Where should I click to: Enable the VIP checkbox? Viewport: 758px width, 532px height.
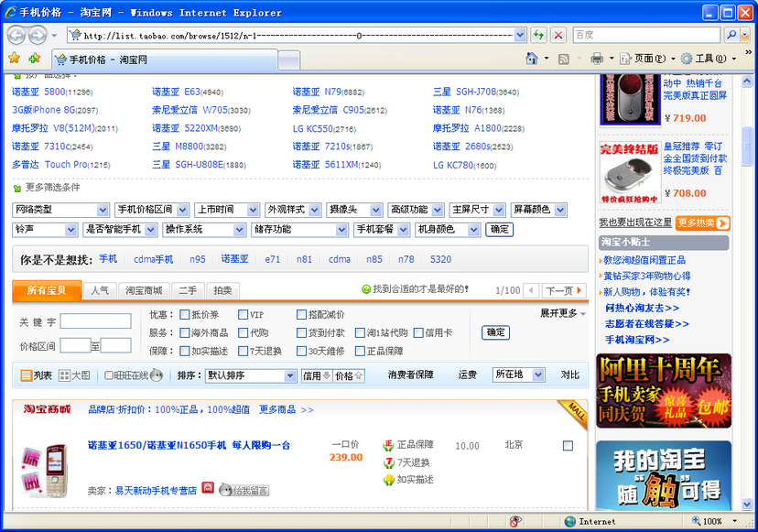pos(244,315)
